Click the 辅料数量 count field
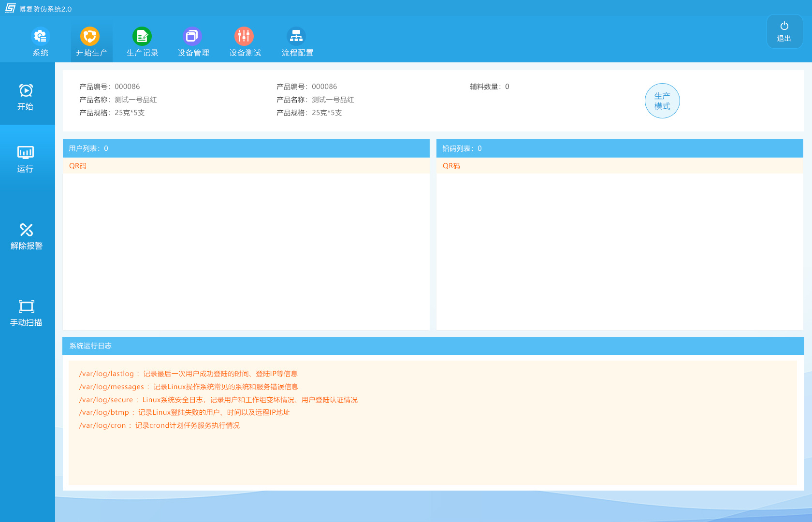The width and height of the screenshot is (812, 522). [489, 87]
